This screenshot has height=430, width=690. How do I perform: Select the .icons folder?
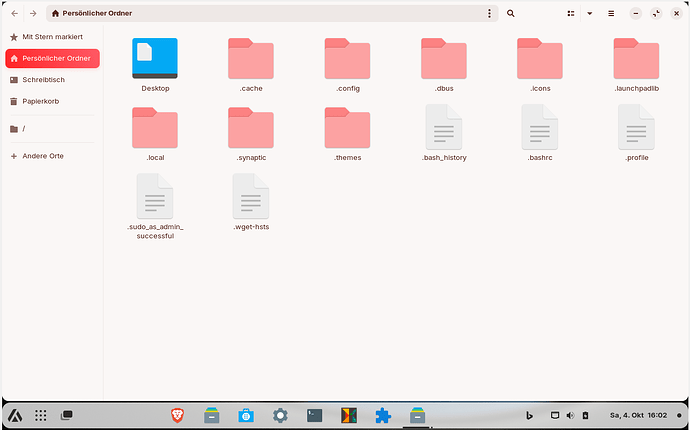(x=540, y=59)
